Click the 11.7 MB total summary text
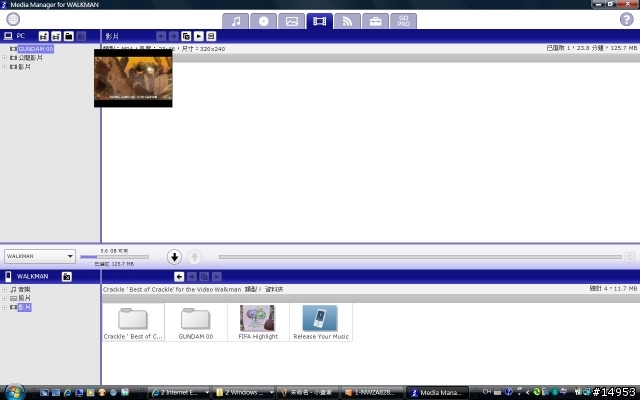Viewport: 640px width, 400px height. click(613, 289)
